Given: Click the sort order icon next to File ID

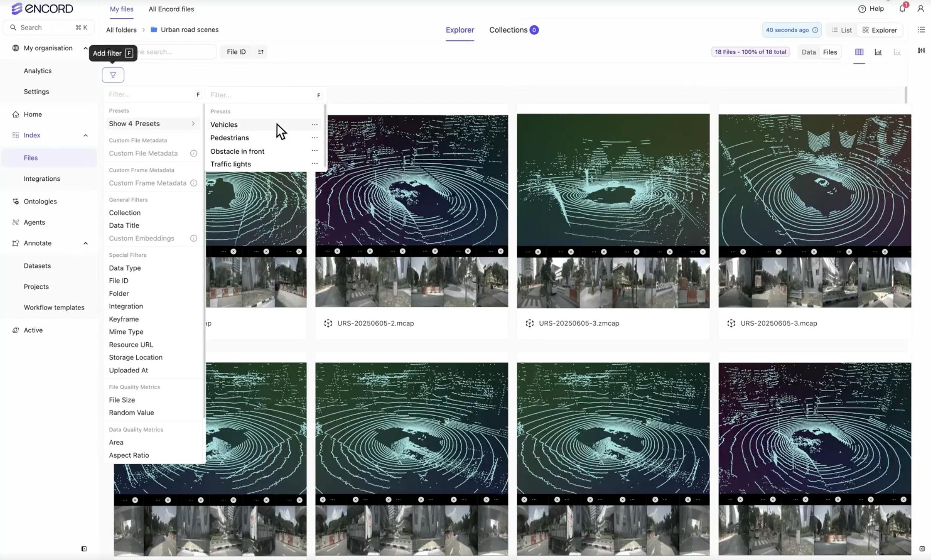Looking at the screenshot, I should (x=260, y=52).
